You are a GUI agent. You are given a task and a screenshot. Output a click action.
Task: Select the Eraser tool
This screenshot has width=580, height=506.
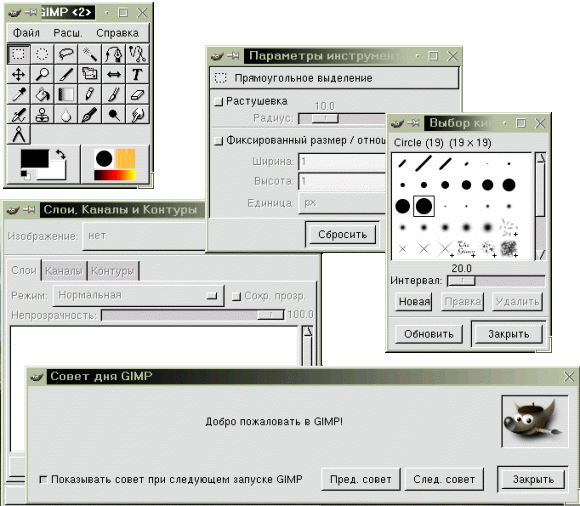(x=137, y=94)
